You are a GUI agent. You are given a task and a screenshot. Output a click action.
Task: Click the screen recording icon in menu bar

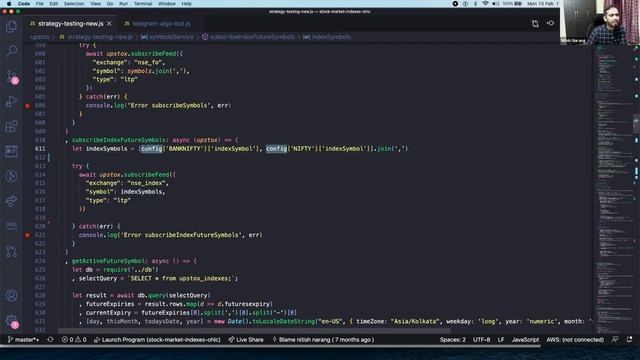click(455, 4)
